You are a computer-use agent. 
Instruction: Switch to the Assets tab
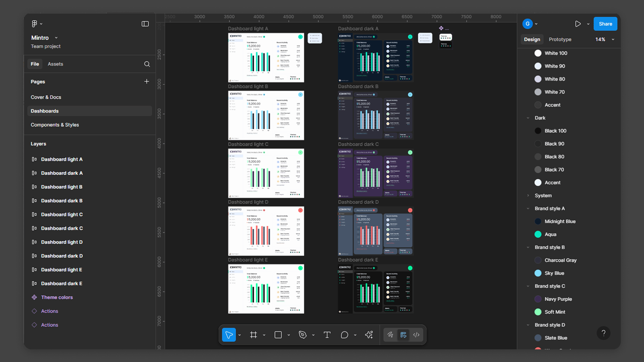(x=55, y=64)
